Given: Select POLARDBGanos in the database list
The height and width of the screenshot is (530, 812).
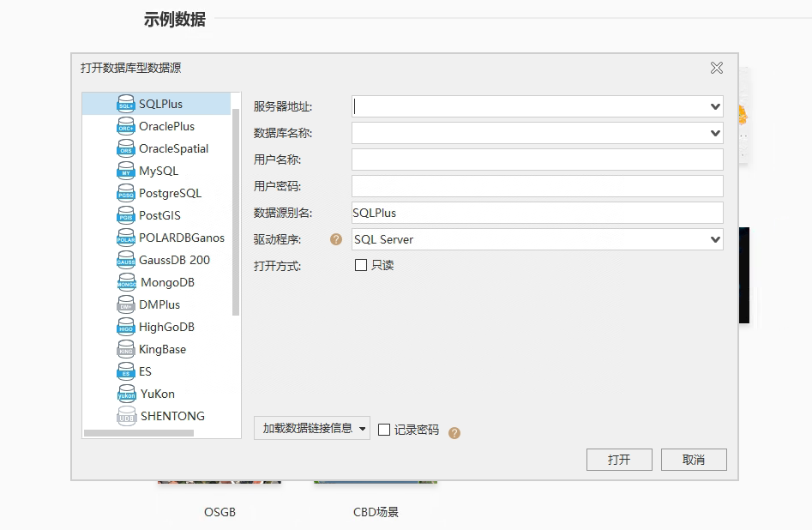Looking at the screenshot, I should click(x=182, y=238).
